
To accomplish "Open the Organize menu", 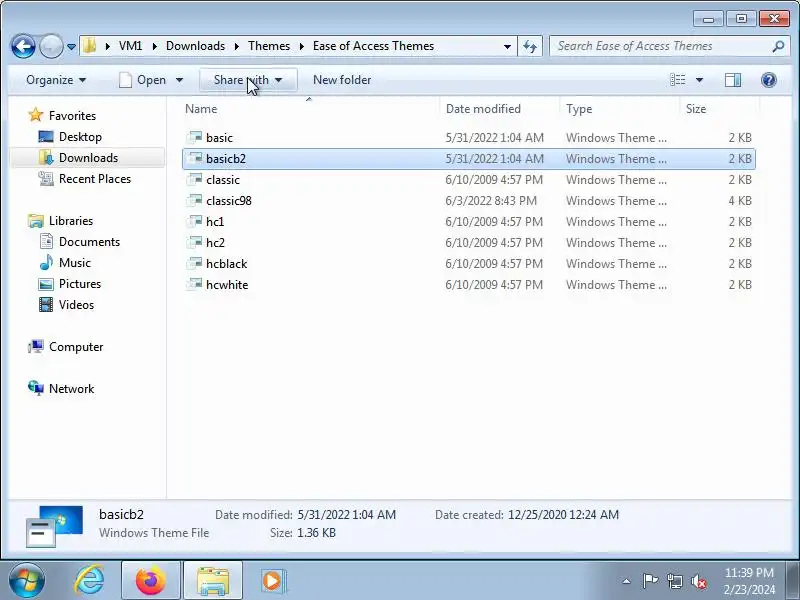I will (56, 80).
